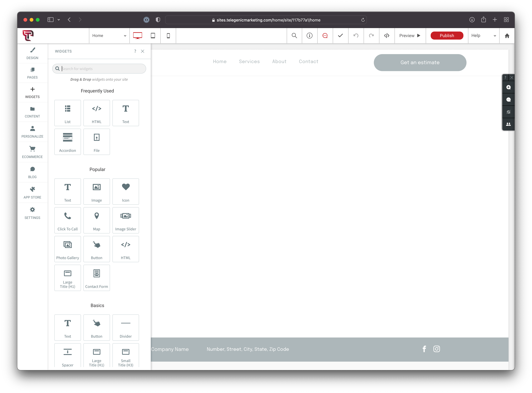
Task: Open the Blog section
Action: [32, 173]
